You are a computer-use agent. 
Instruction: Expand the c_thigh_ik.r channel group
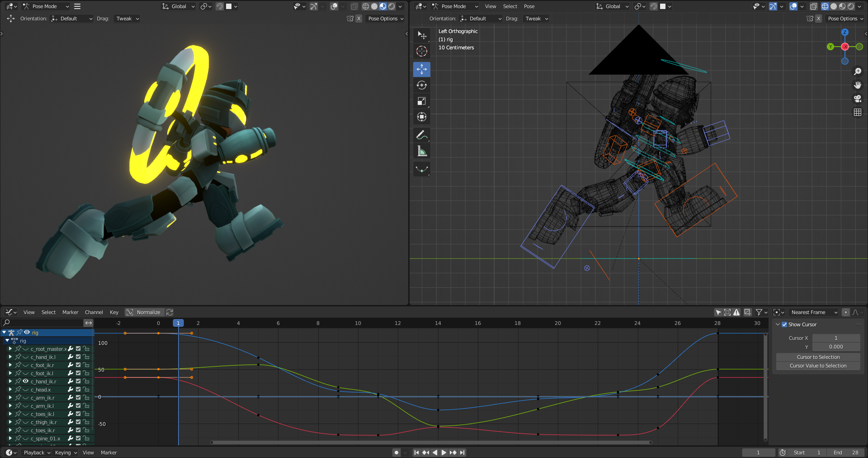tap(10, 422)
